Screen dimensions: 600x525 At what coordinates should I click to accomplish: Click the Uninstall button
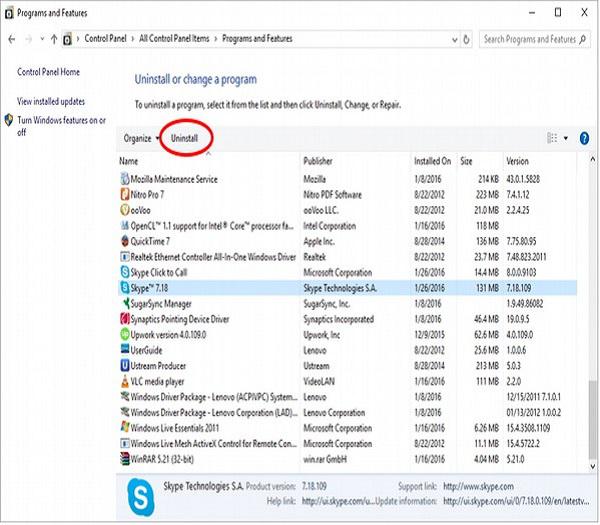[x=184, y=139]
